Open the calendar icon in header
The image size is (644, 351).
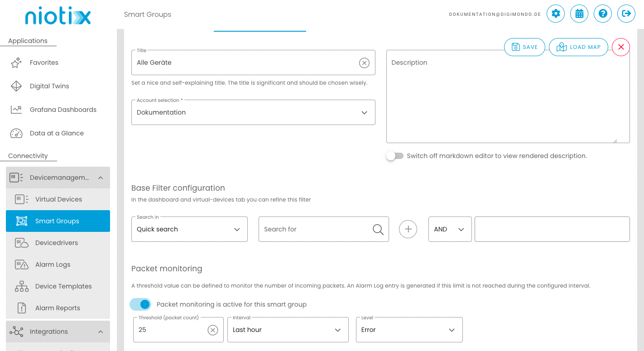579,14
